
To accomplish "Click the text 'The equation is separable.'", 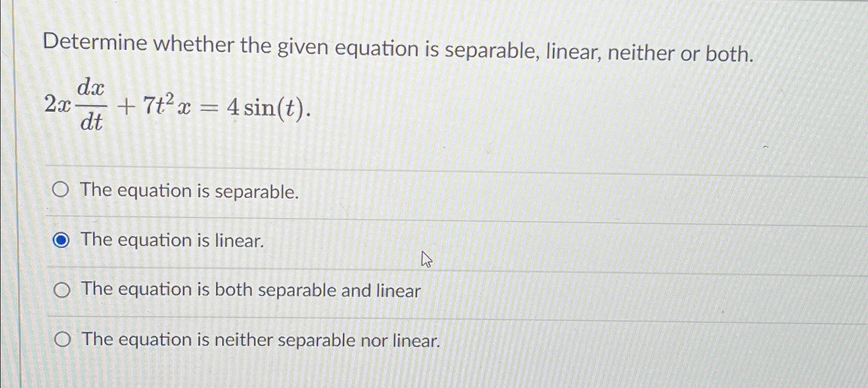I will pos(187,191).
